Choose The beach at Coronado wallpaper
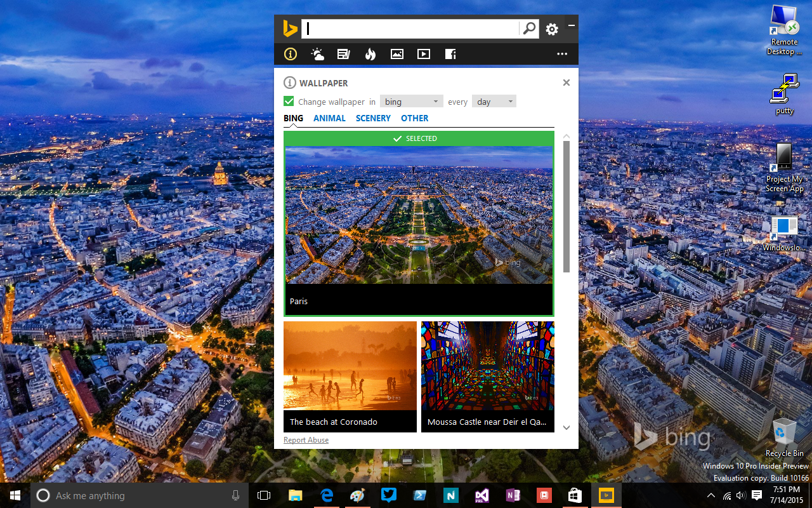 tap(350, 377)
